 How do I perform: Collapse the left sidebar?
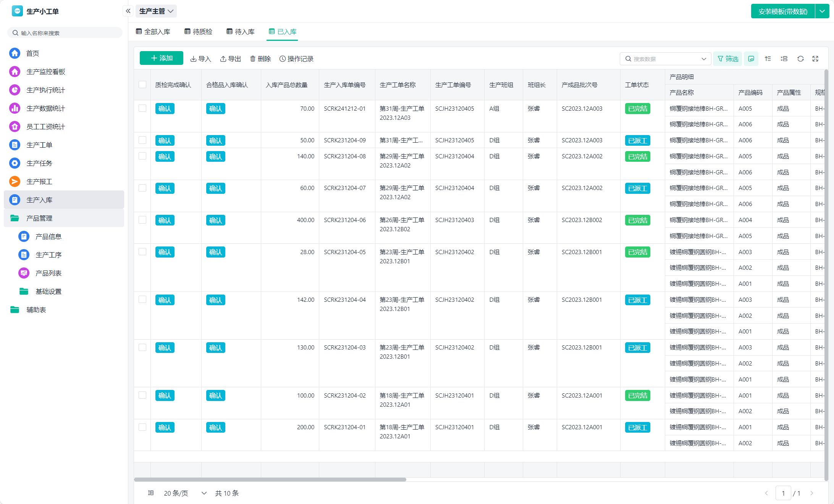128,11
